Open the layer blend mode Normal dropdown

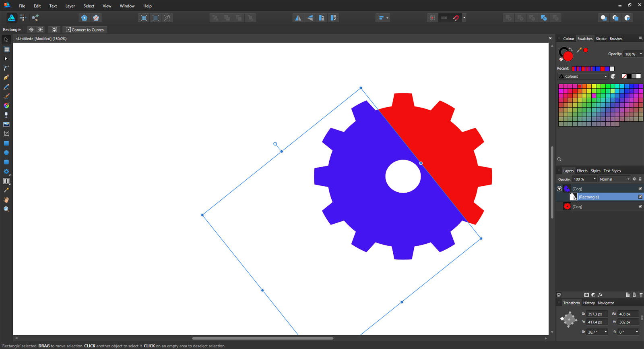click(x=614, y=179)
